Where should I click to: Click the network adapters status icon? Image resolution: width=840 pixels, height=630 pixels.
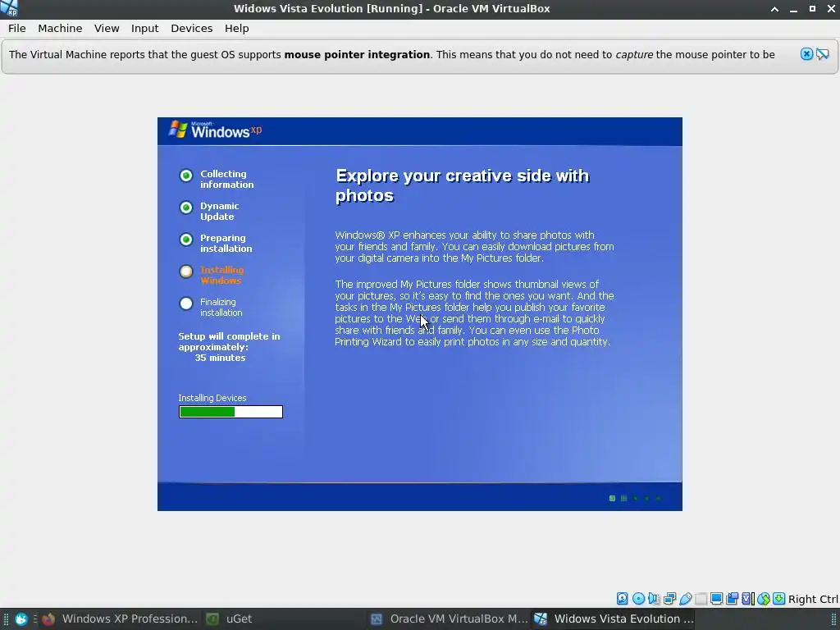click(x=669, y=598)
